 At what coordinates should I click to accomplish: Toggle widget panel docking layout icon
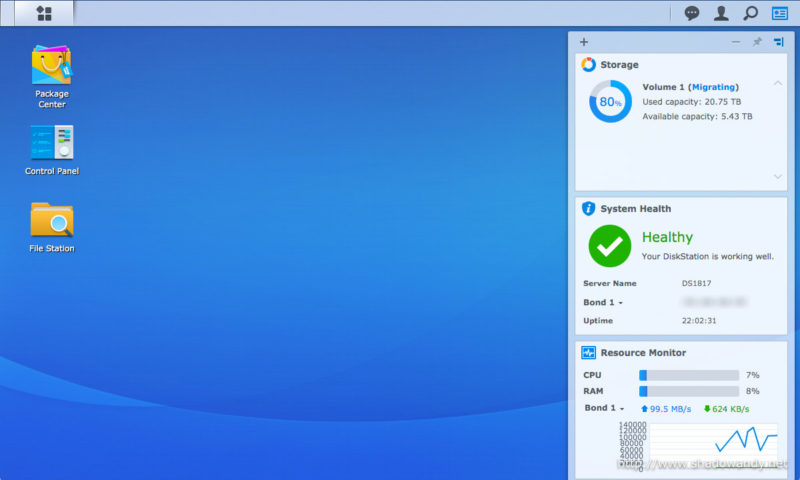coord(778,42)
